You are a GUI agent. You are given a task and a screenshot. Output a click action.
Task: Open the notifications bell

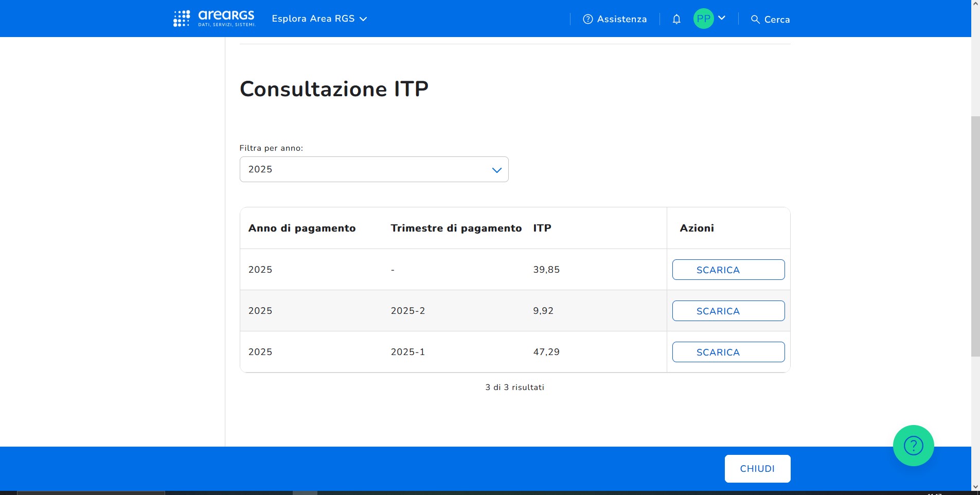coord(676,19)
